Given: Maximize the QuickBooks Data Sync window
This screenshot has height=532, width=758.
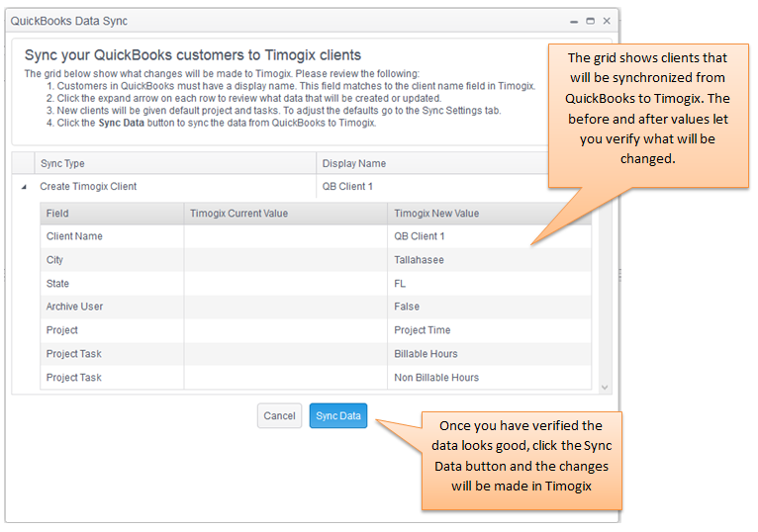Looking at the screenshot, I should [590, 21].
